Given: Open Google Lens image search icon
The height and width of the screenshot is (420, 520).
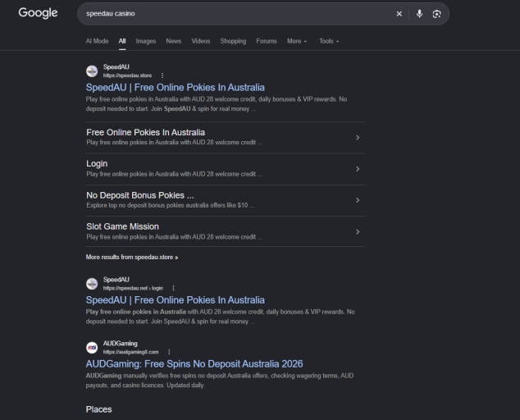Looking at the screenshot, I should pos(436,14).
